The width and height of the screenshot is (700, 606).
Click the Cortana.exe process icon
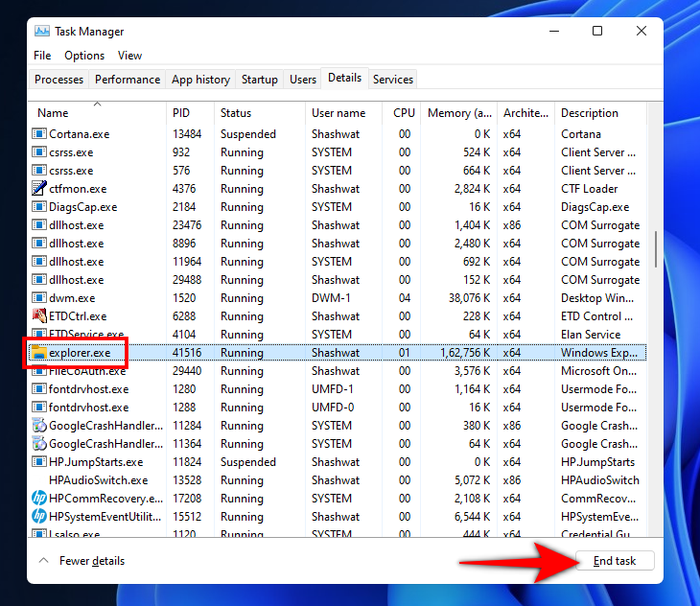[x=39, y=134]
